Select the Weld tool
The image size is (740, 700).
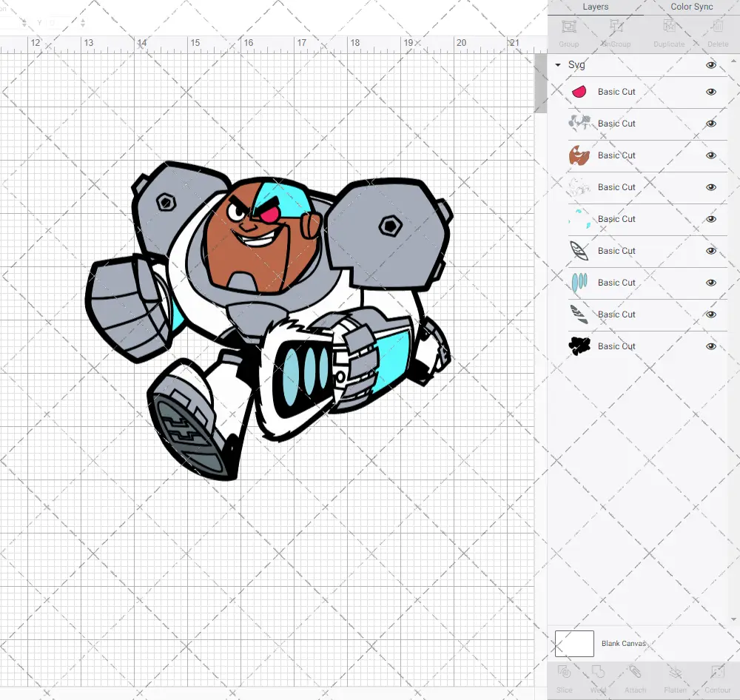click(x=598, y=672)
